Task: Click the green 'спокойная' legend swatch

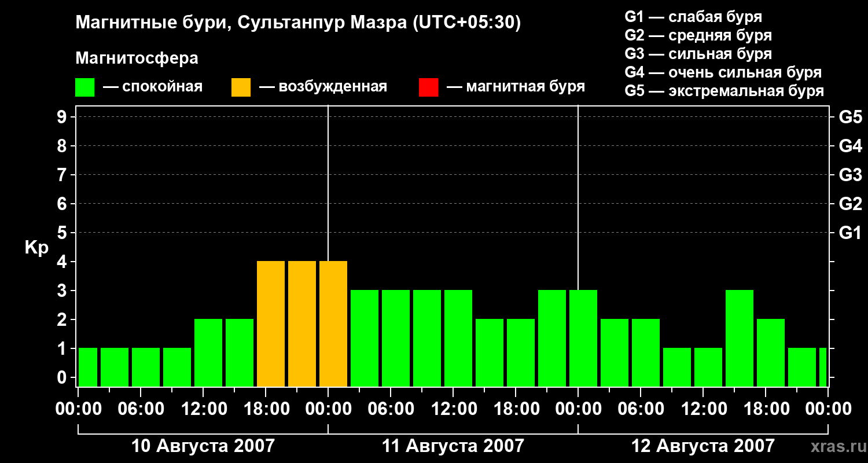Action: pos(85,87)
